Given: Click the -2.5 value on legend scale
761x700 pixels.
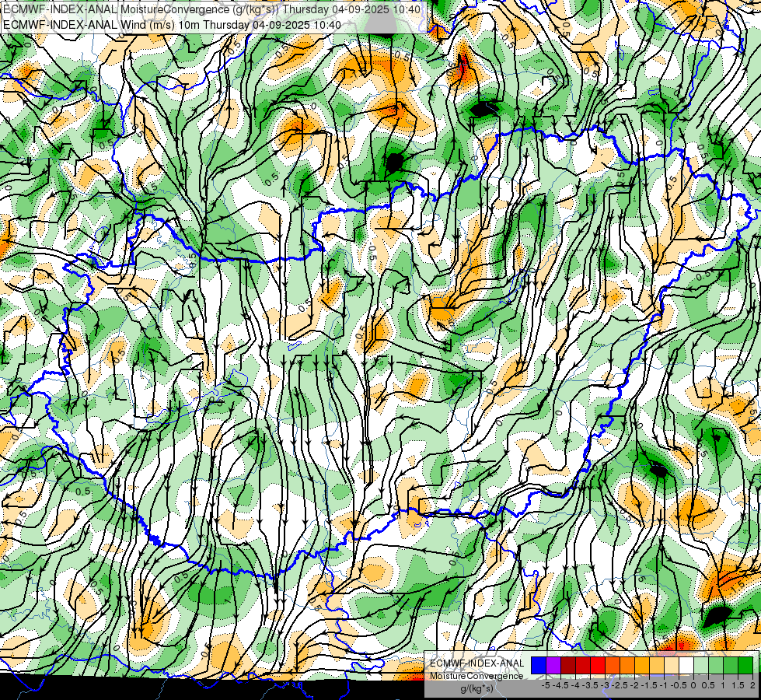Looking at the screenshot, I should pyautogui.click(x=620, y=685).
